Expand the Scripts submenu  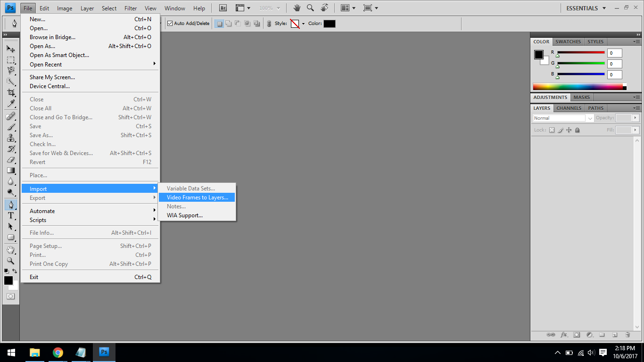pyautogui.click(x=91, y=220)
